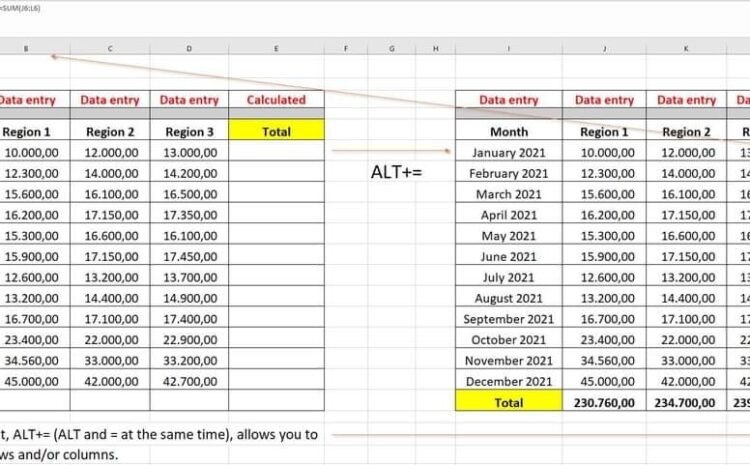Select the 'June 2021' cell
The width and height of the screenshot is (750, 465).
tap(508, 256)
